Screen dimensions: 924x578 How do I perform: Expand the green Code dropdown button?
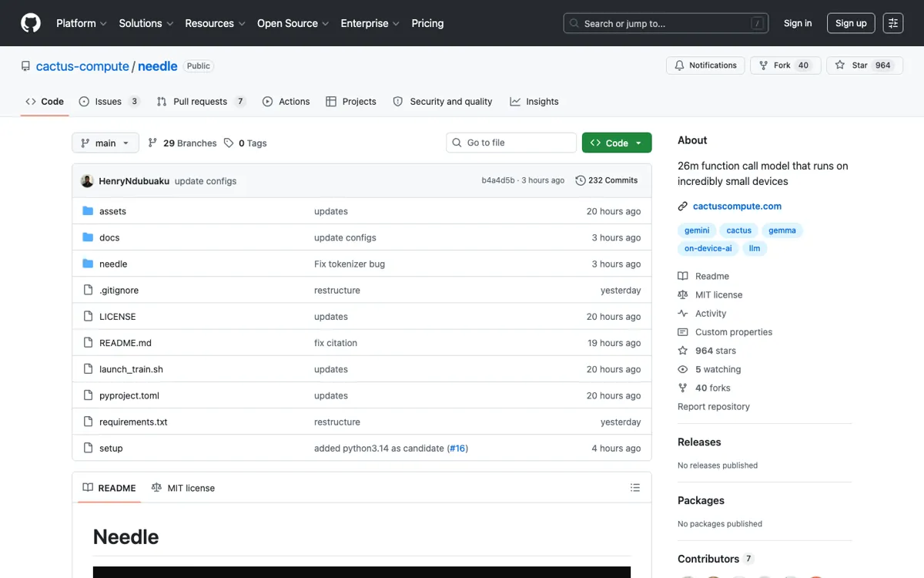(617, 143)
